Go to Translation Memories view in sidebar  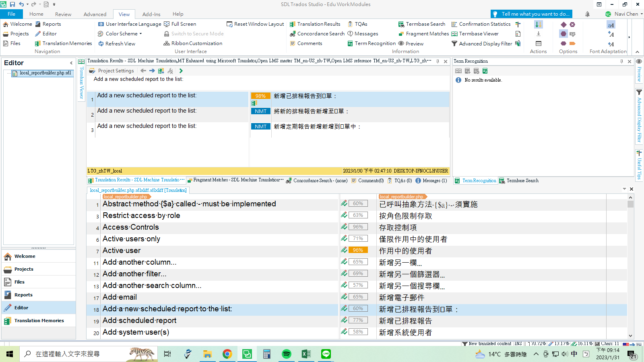tap(39, 321)
